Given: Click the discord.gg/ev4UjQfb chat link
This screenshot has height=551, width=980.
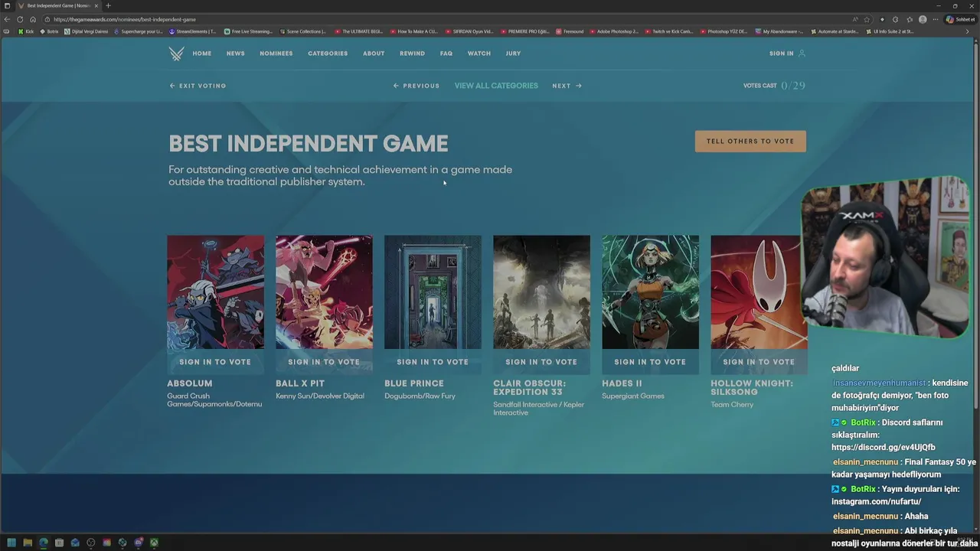Looking at the screenshot, I should (884, 447).
